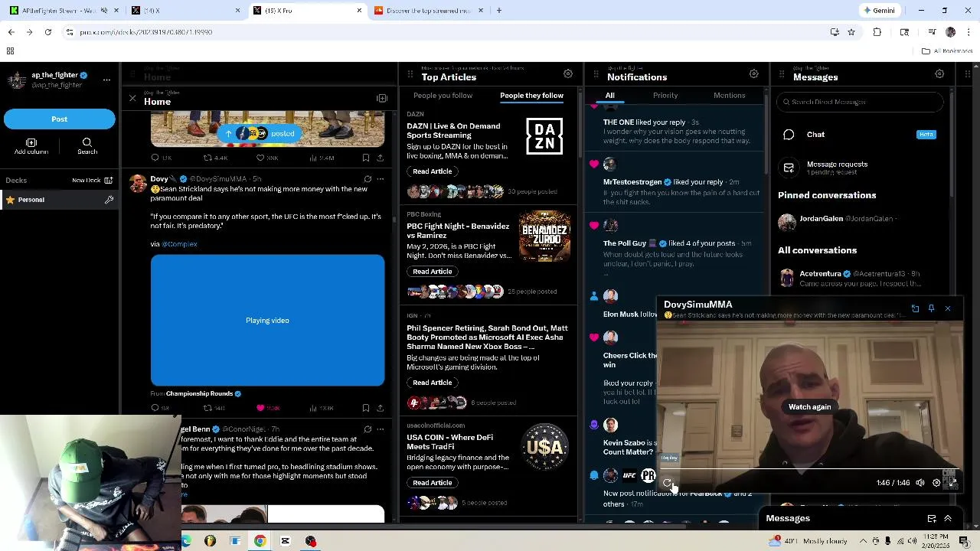This screenshot has width=980, height=551.
Task: Open Chrome extensions puzzle icon
Action: coord(877,32)
